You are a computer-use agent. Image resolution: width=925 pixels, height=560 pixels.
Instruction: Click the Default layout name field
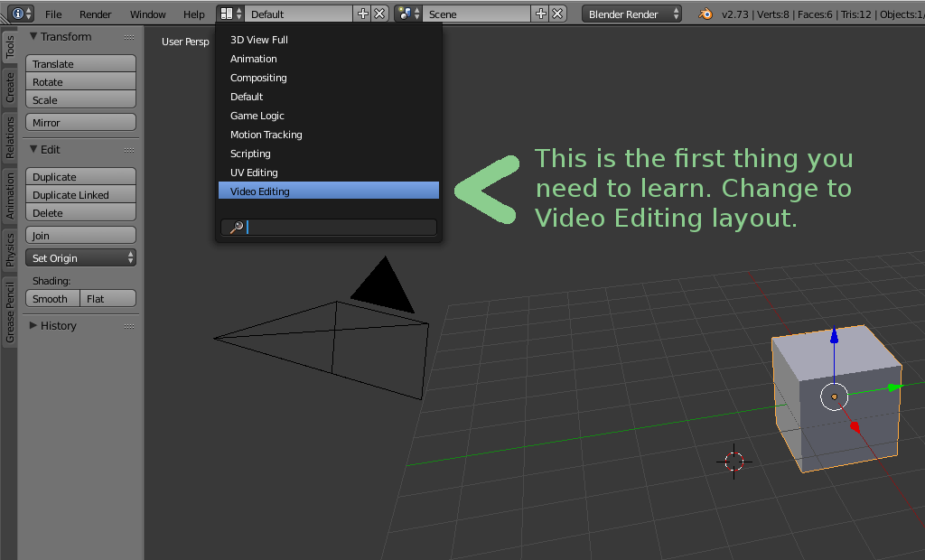[299, 14]
